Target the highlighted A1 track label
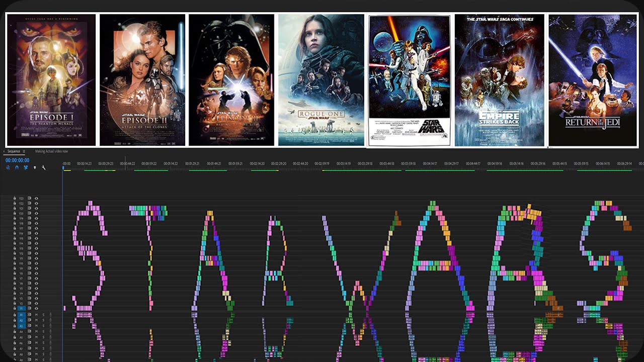Screen dimensions: 644x362 coord(21,315)
